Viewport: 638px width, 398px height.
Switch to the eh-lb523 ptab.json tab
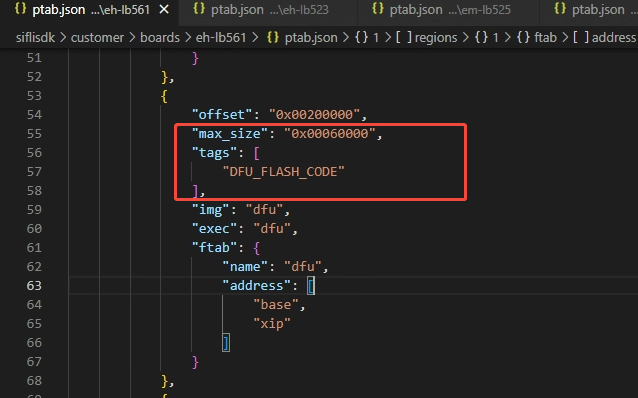[x=268, y=9]
